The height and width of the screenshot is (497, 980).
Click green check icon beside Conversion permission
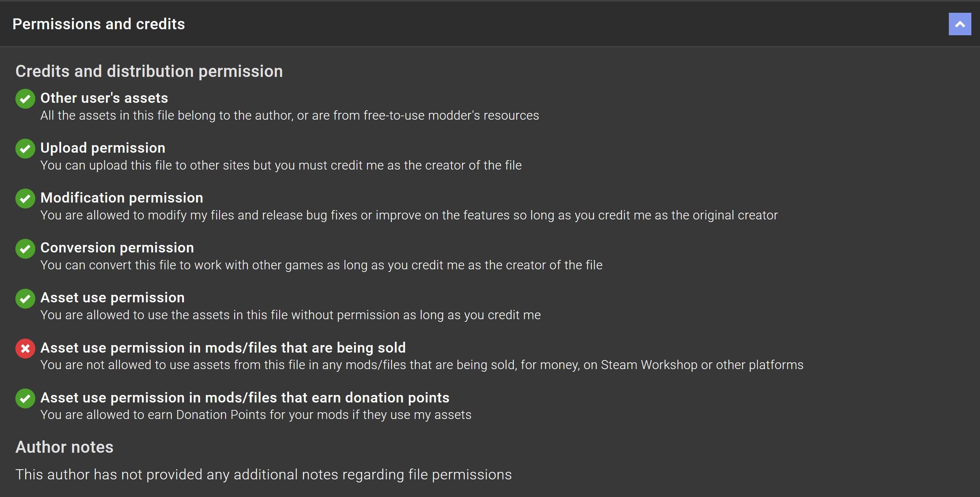(x=25, y=249)
